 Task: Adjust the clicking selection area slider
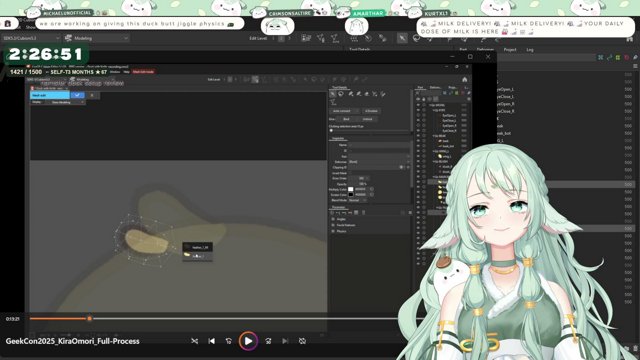[x=369, y=131]
